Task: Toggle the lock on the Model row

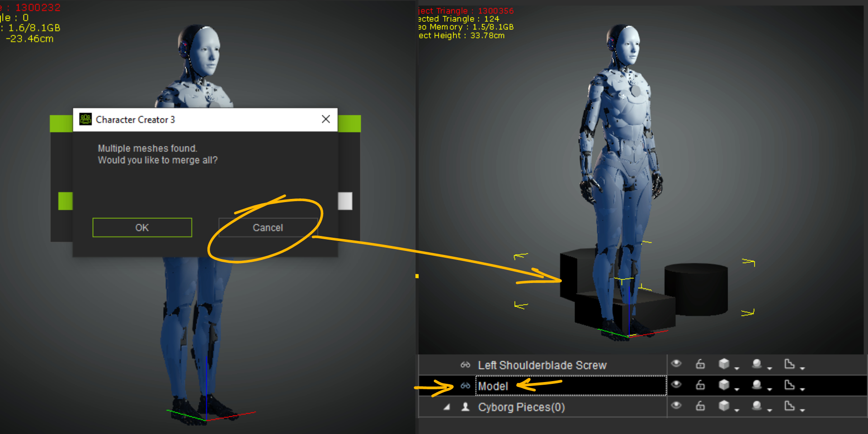Action: tap(700, 384)
